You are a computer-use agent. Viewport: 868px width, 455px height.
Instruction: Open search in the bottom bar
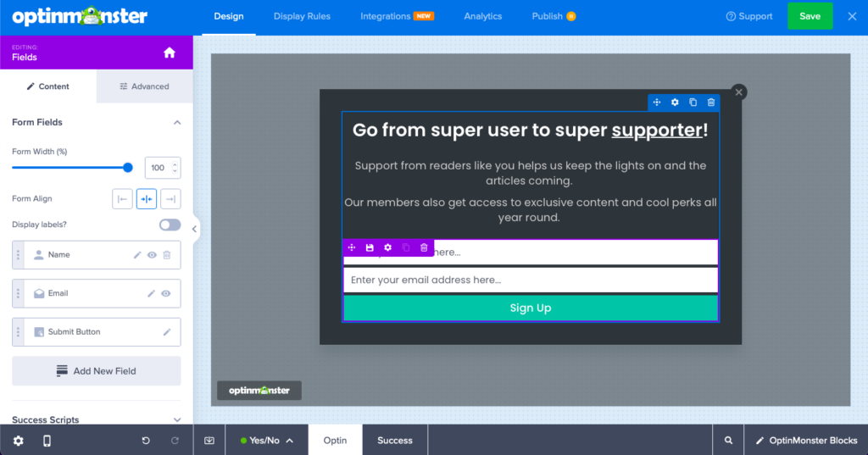[728, 441]
